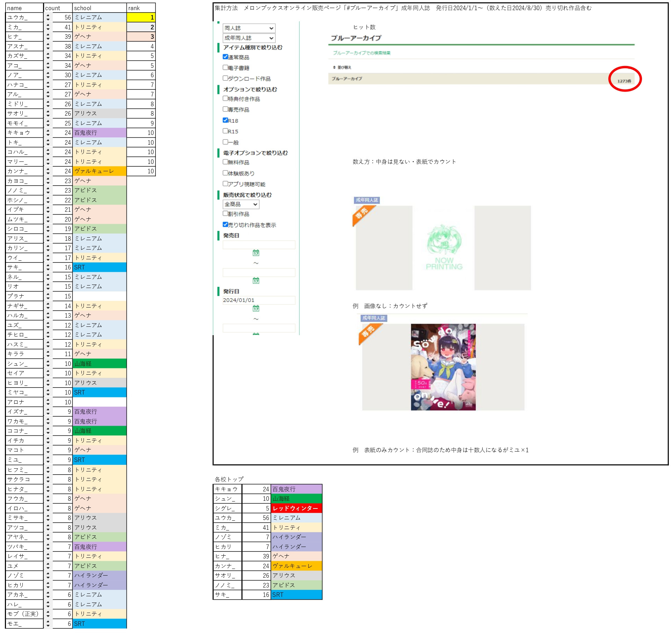Click the 発行日 start date field 2024/01/01
Screen dimensions: 672x635
259,300
